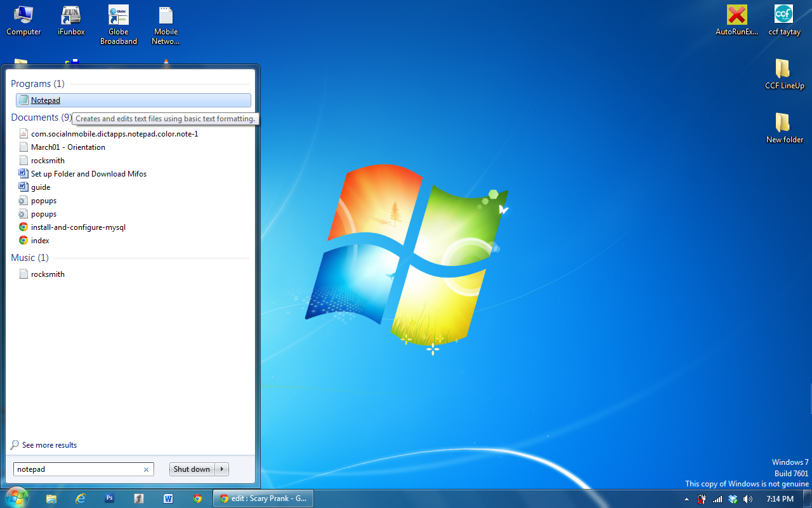Image resolution: width=812 pixels, height=508 pixels.
Task: Click the Music (1) group header
Action: click(x=30, y=258)
